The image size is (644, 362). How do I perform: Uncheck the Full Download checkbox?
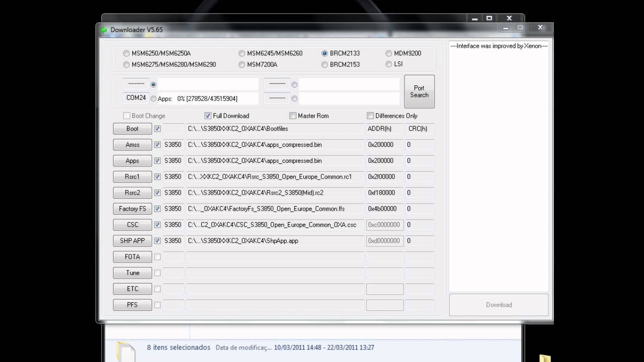point(208,116)
